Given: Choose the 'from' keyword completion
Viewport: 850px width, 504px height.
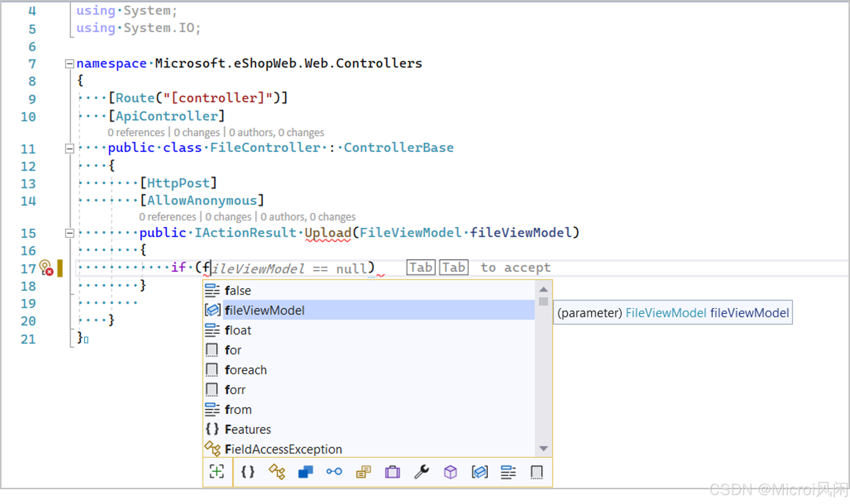Looking at the screenshot, I should click(369, 410).
